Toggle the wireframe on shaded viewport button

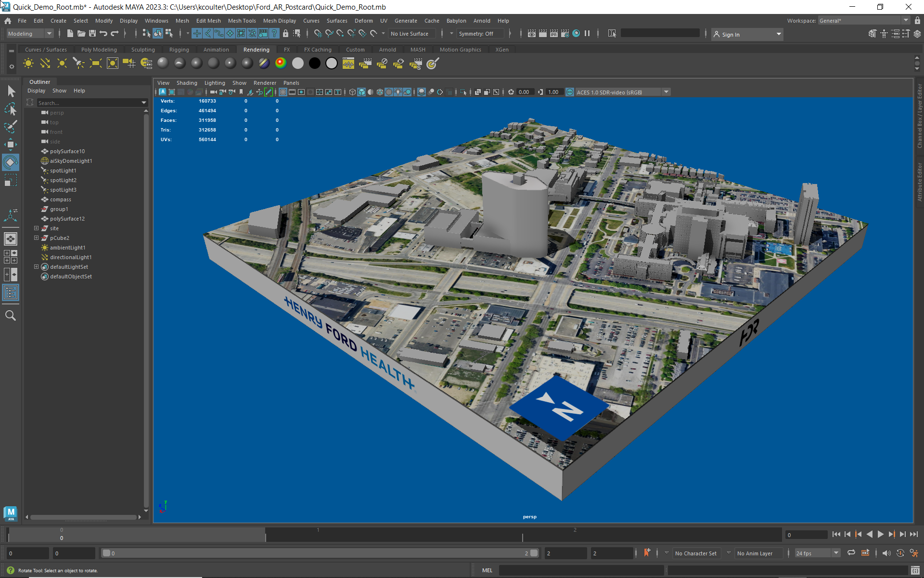pyautogui.click(x=380, y=92)
